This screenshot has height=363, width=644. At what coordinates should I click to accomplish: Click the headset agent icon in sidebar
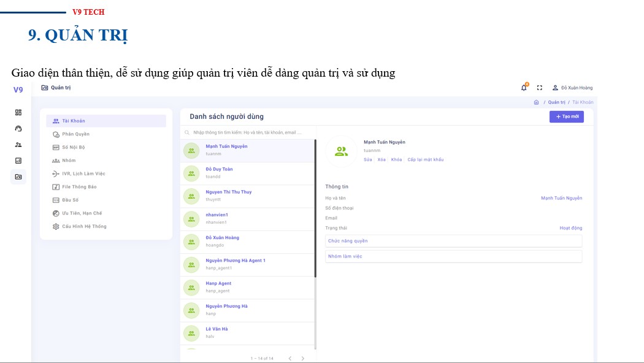coord(18,129)
